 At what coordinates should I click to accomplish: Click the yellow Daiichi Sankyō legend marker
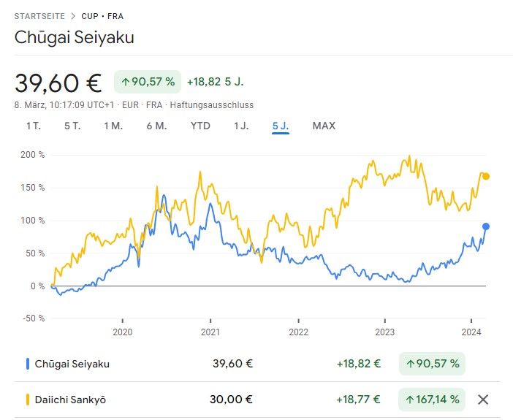point(27,400)
